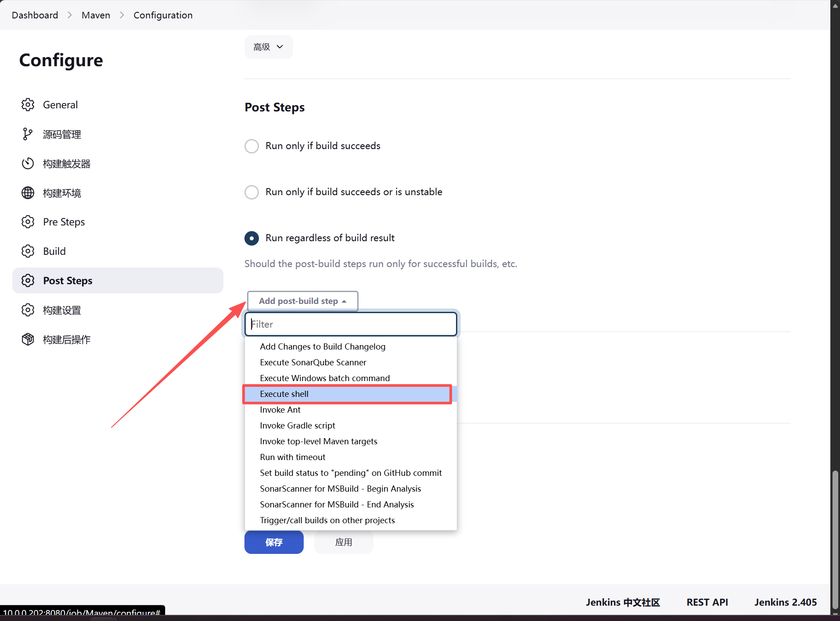The width and height of the screenshot is (840, 621).
Task: Open the Jenkins 中文社区 footer link
Action: pyautogui.click(x=623, y=602)
